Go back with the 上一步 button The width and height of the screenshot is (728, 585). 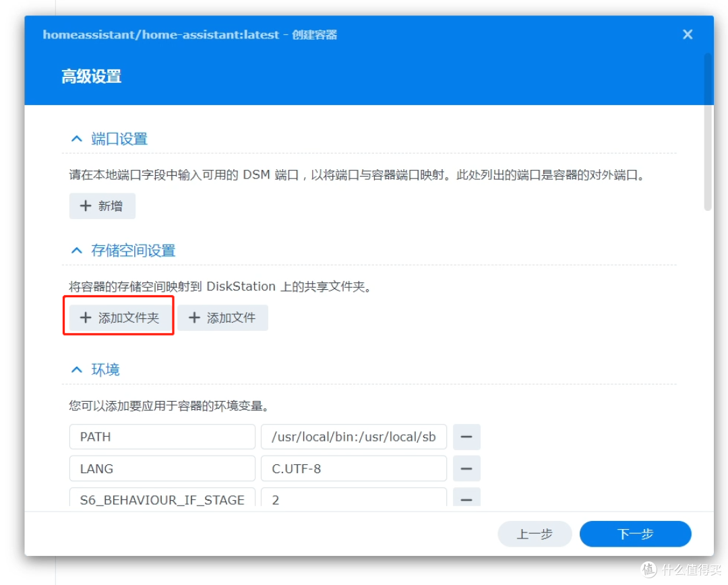coord(535,534)
